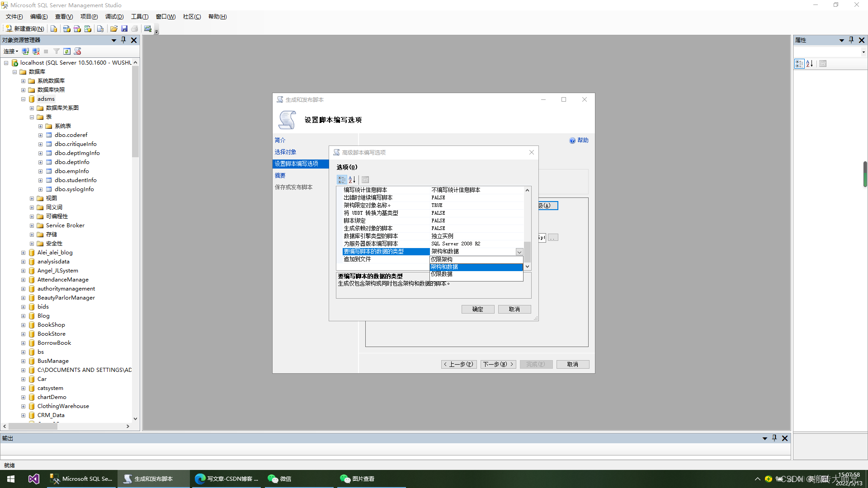Expand the dbo.empInfo table node

(x=40, y=171)
